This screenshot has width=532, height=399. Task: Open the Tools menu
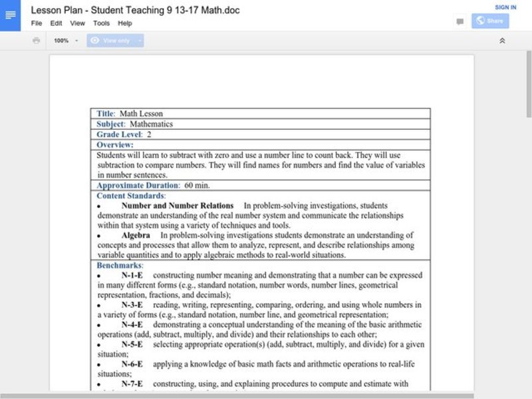click(101, 23)
